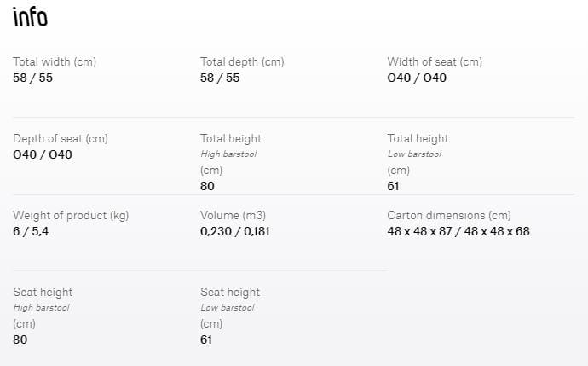Select the weight value 6 / 5,4
The image size is (588, 366).
(31, 231)
